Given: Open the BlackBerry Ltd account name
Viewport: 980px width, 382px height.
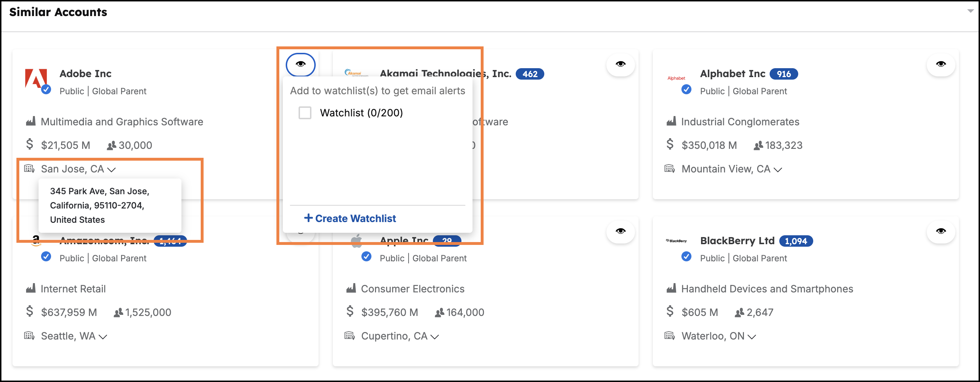Looking at the screenshot, I should [737, 241].
